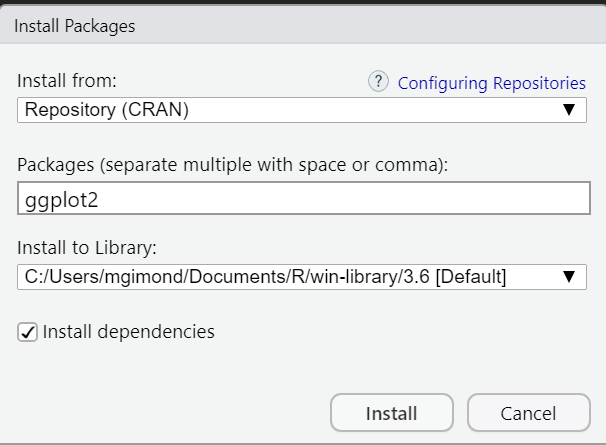Open the Install to Library combo box

[x=300, y=277]
